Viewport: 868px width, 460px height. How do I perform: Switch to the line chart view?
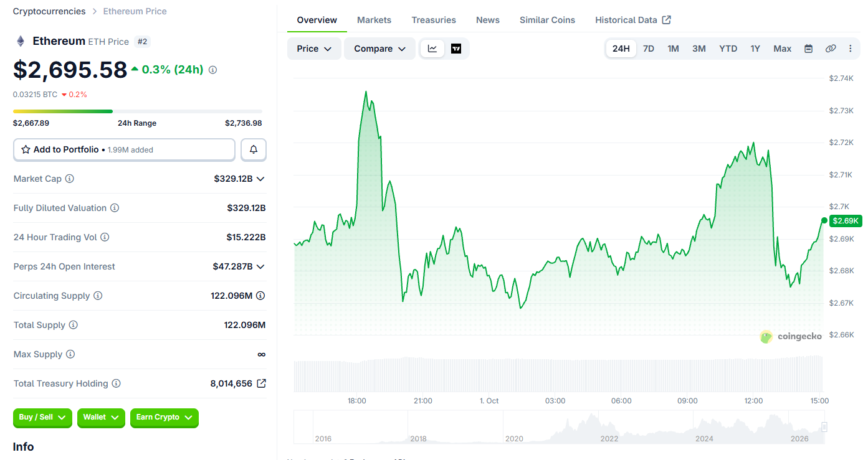(x=432, y=49)
